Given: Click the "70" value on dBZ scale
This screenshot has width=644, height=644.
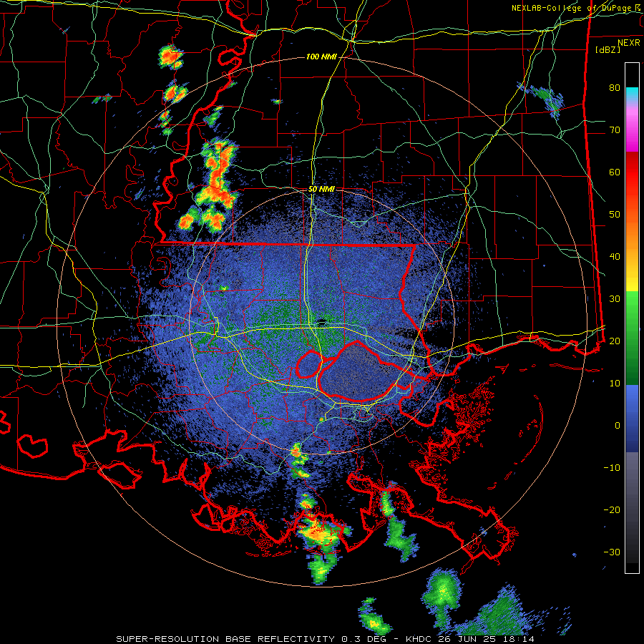Looking at the screenshot, I should (x=614, y=130).
